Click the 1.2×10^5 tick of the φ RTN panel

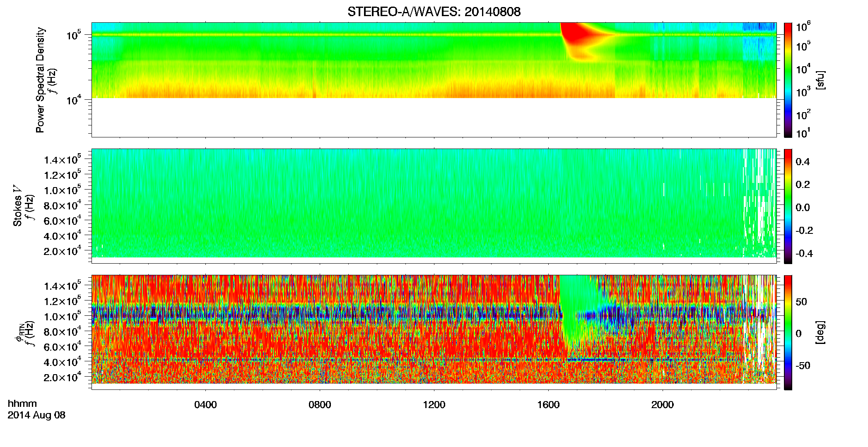pyautogui.click(x=63, y=301)
